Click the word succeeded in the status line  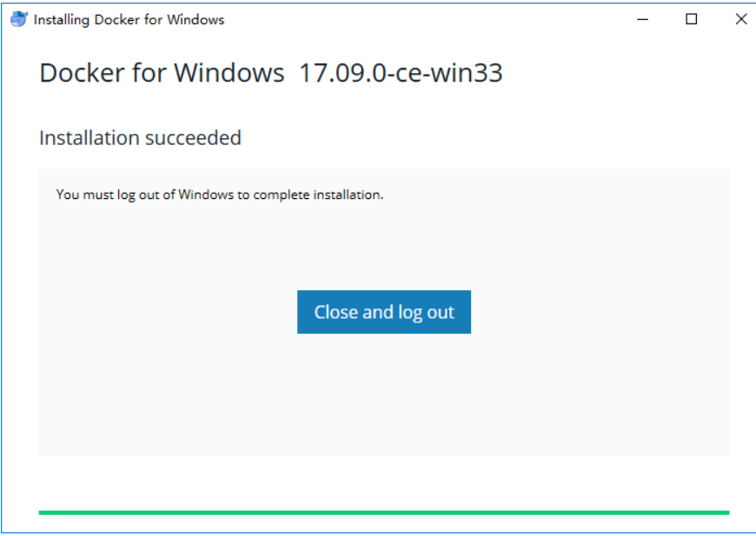193,138
